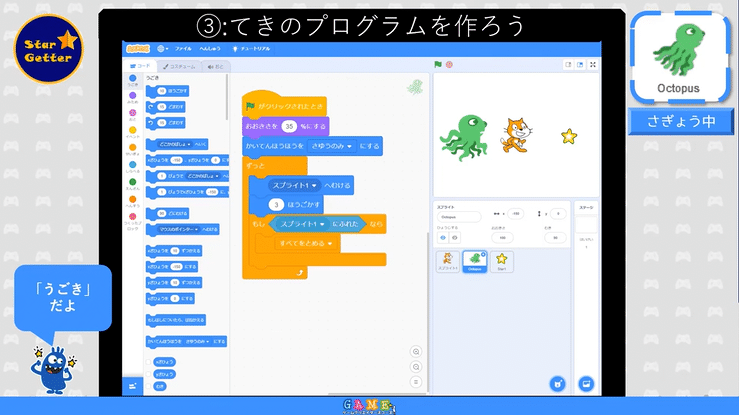Select the Star1 sprite thumbnail
739x415 pixels.
(x=501, y=261)
